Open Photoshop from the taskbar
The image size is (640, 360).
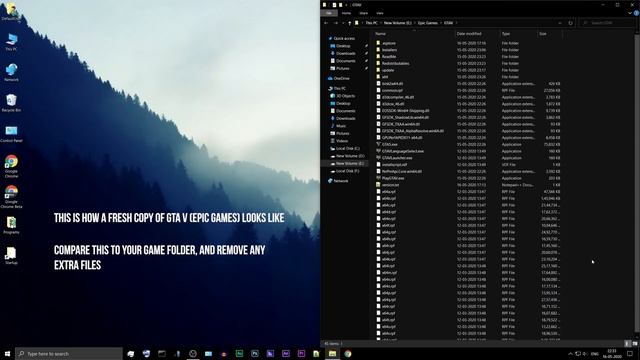click(255, 353)
